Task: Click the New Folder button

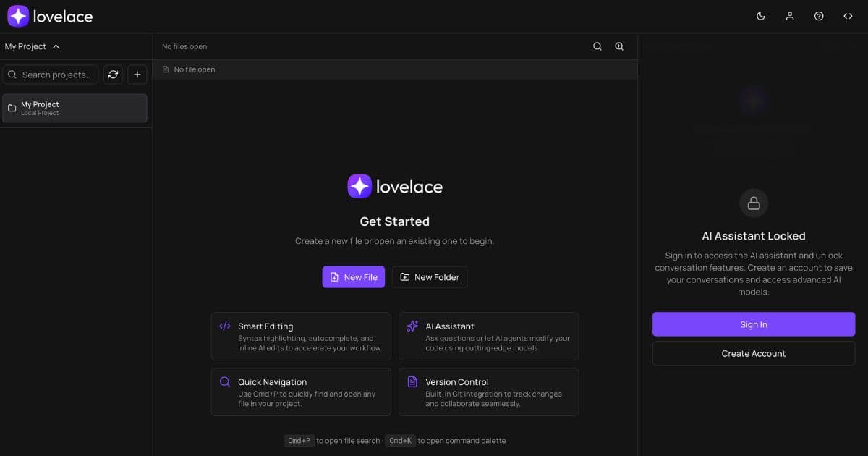Action: click(430, 277)
